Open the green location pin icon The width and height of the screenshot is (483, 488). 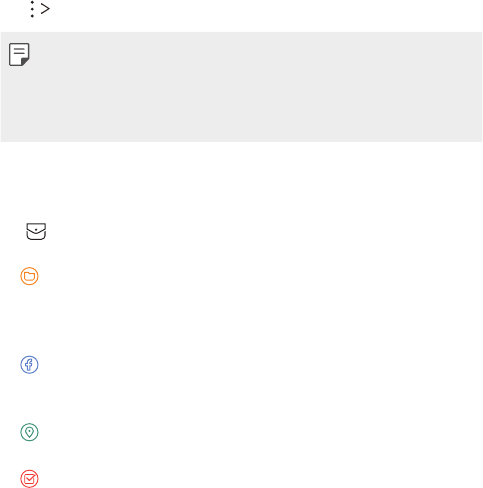pyautogui.click(x=29, y=432)
